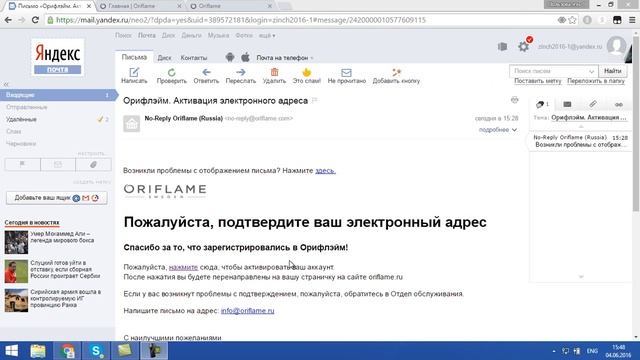Open the Windows Start button
Image resolution: width=640 pixels, height=360 pixels.
[x=11, y=351]
